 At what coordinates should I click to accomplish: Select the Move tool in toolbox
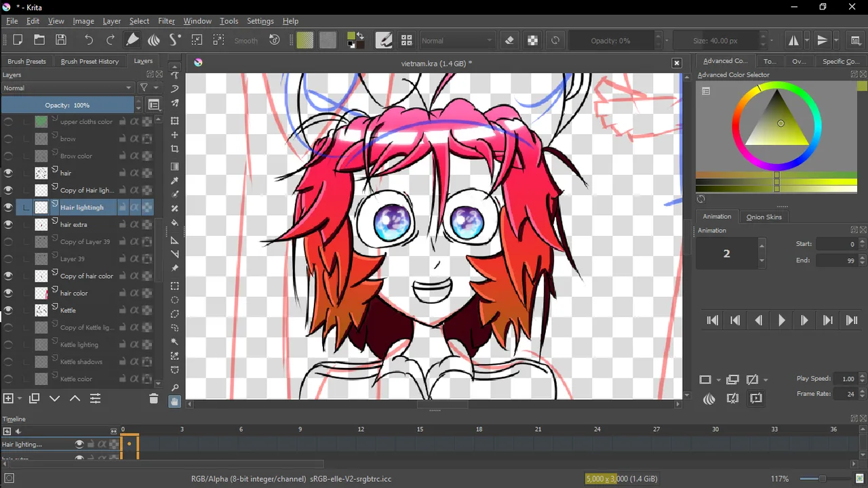coord(175,135)
